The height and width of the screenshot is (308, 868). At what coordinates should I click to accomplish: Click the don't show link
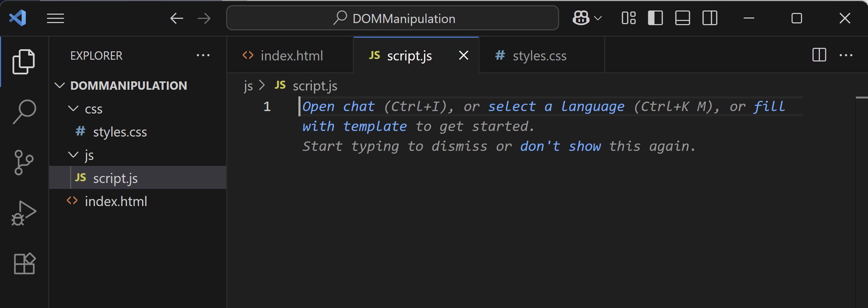point(561,146)
